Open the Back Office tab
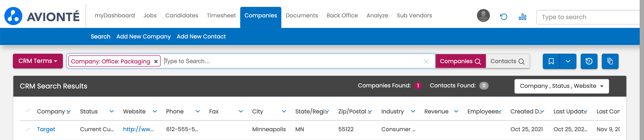Screen dimensions: 644x140 coord(342,15)
